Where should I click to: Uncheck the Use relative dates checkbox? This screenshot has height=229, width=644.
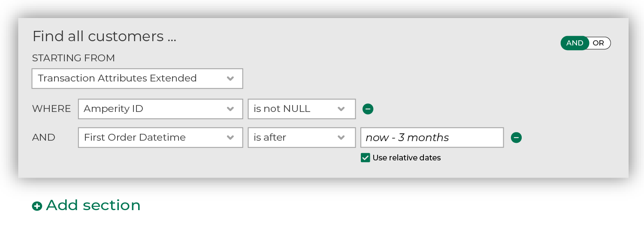click(x=366, y=158)
